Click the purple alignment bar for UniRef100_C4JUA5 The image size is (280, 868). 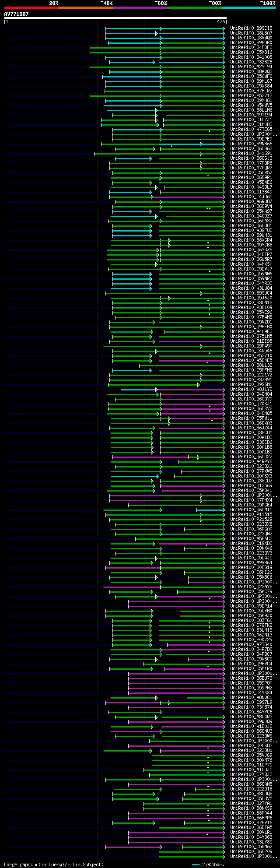pos(188,197)
